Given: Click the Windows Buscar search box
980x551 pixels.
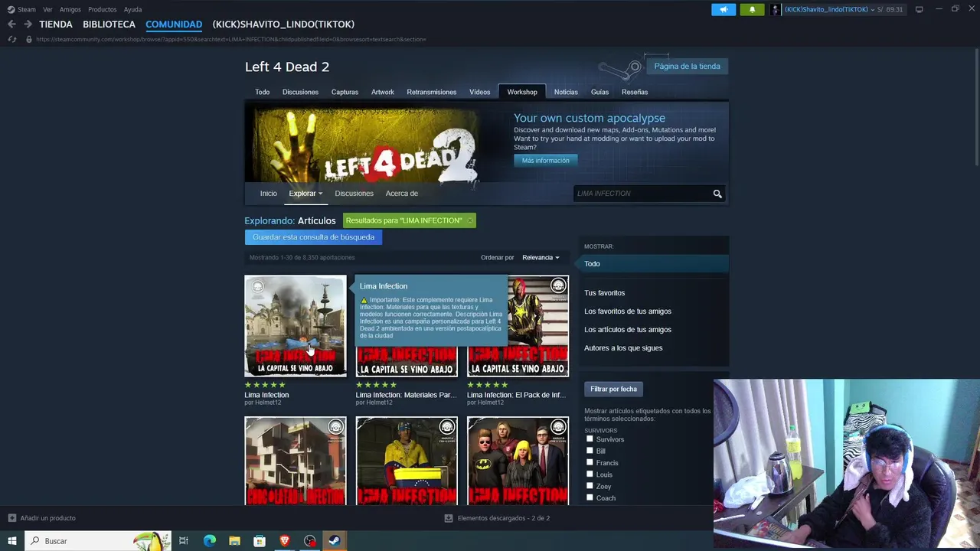Looking at the screenshot, I should tap(97, 541).
